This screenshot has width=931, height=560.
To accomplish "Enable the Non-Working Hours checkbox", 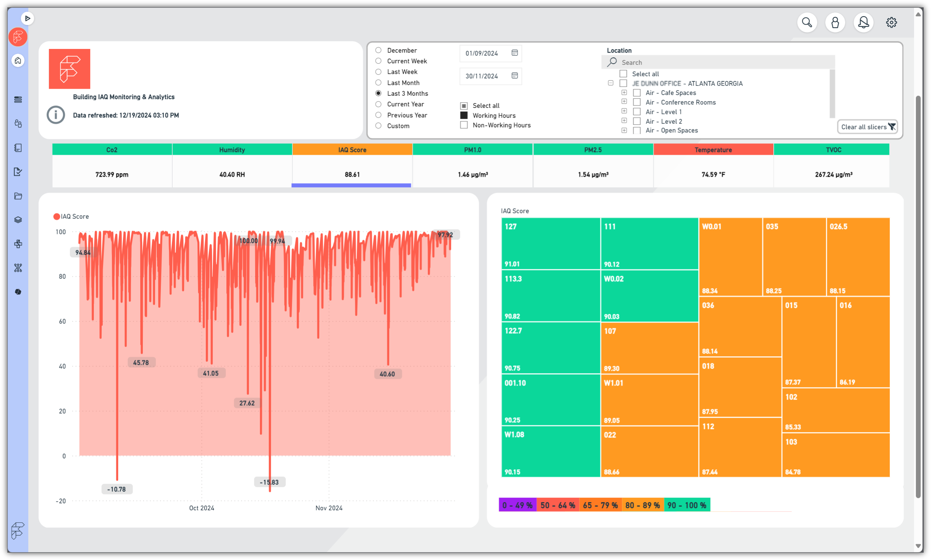I will [x=463, y=125].
